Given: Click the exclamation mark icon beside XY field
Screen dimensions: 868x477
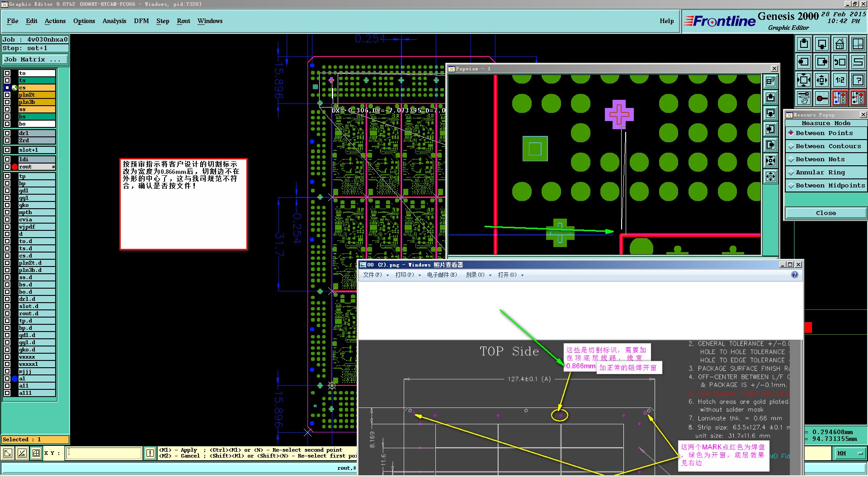Looking at the screenshot, I should [x=150, y=453].
